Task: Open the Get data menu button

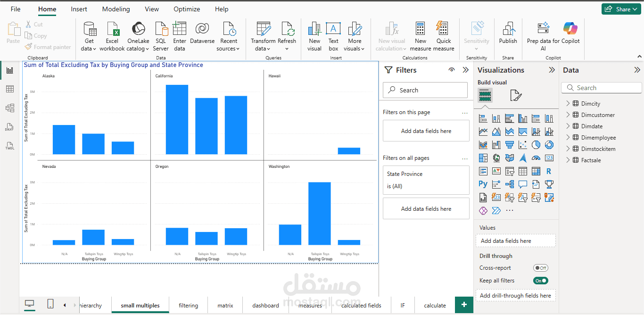Action: pyautogui.click(x=89, y=36)
